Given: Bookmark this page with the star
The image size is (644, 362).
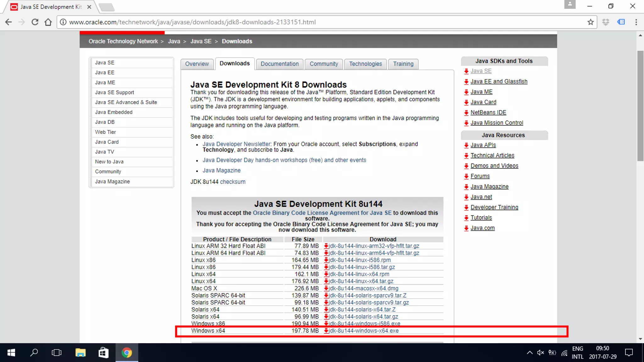Looking at the screenshot, I should pyautogui.click(x=590, y=22).
